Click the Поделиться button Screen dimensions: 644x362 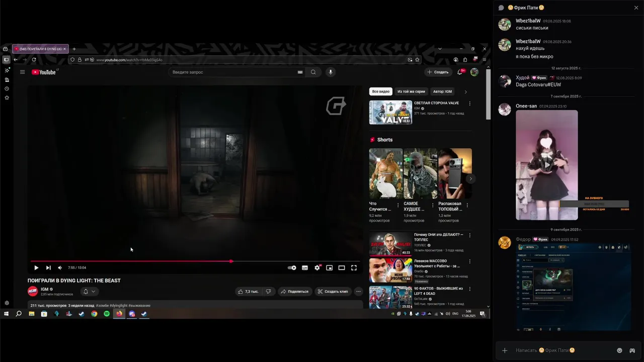click(295, 292)
